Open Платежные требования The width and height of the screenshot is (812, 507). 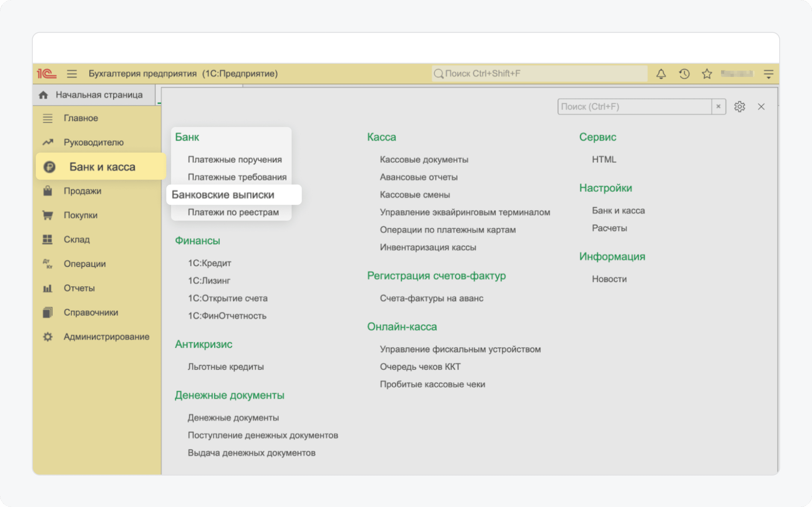[x=237, y=177]
